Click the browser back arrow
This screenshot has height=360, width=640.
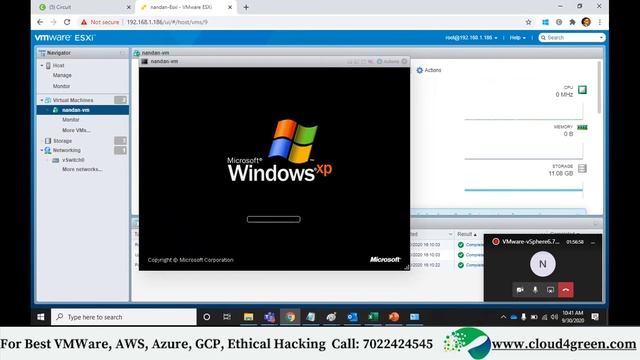pyautogui.click(x=40, y=22)
